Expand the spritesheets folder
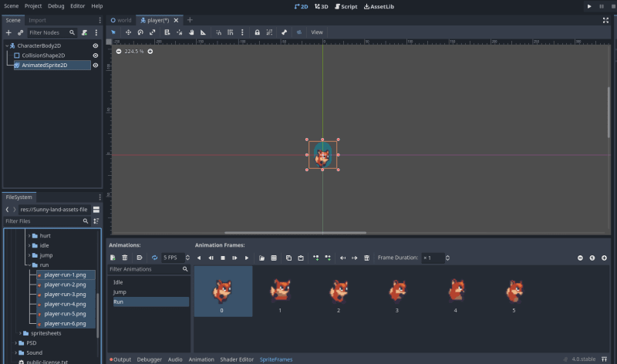 coord(21,333)
